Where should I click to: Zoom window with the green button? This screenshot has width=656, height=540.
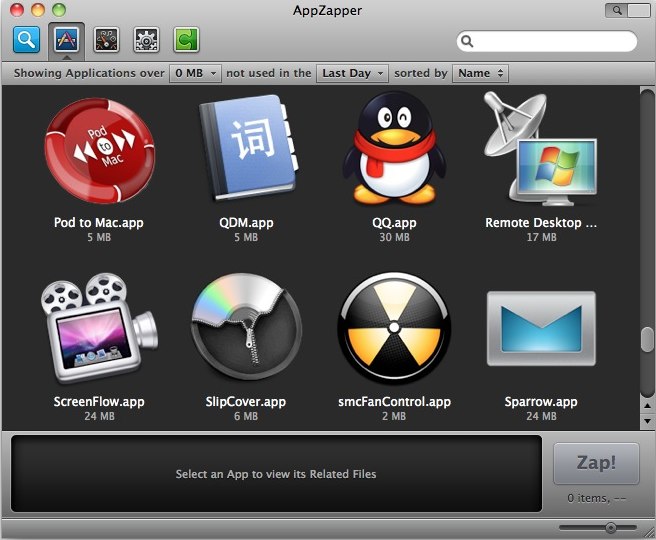[x=59, y=10]
